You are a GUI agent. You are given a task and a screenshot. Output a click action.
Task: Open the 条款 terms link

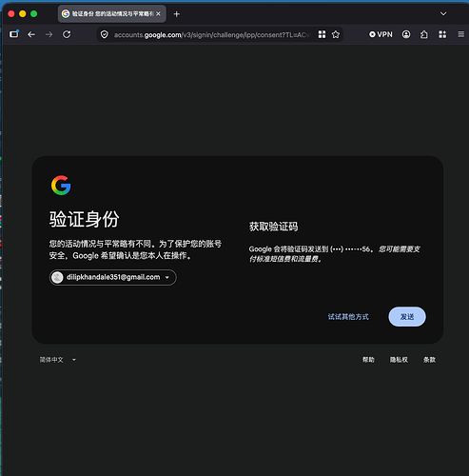click(429, 360)
